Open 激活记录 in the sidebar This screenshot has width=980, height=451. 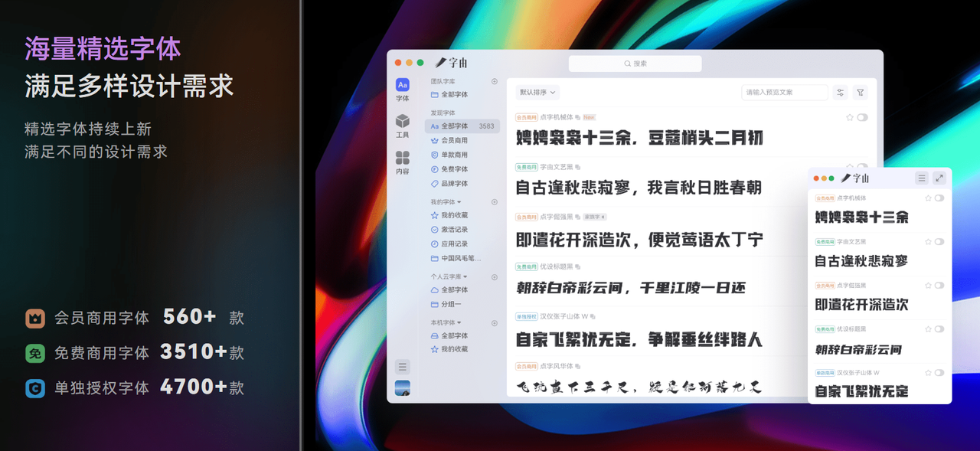pos(454,230)
